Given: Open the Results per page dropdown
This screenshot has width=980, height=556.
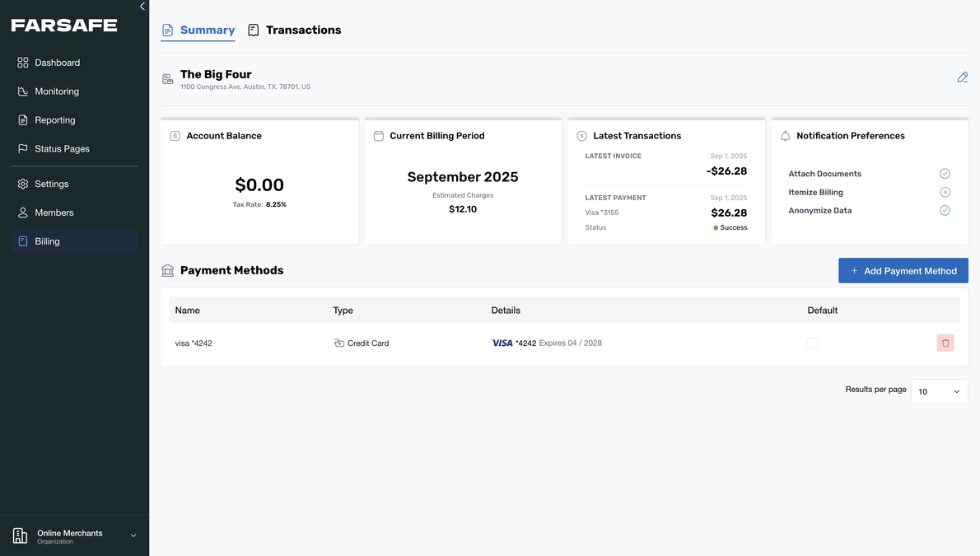Looking at the screenshot, I should [939, 391].
